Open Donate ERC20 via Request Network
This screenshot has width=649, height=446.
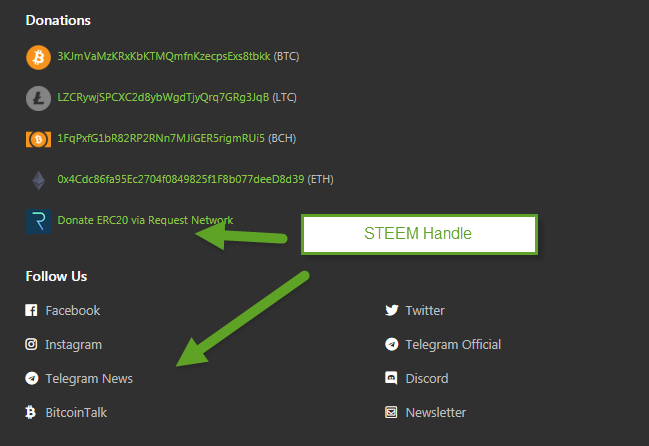tap(145, 220)
